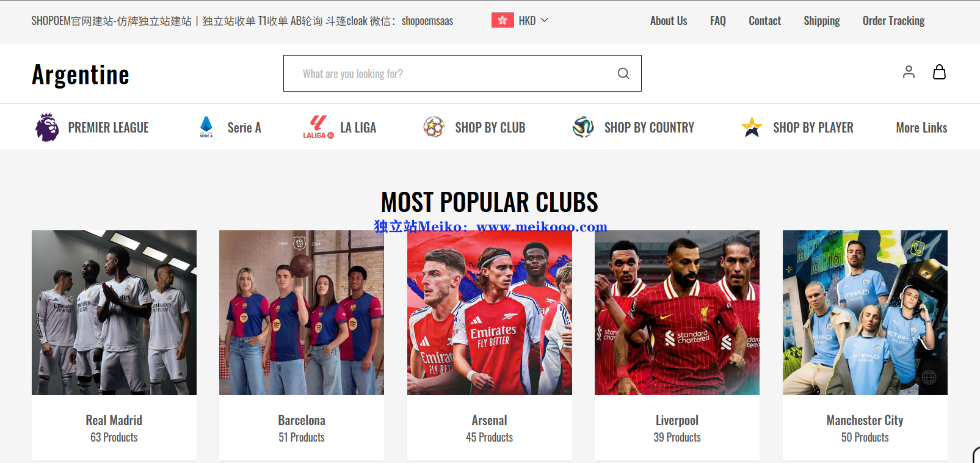This screenshot has height=463, width=980.
Task: Open the PREMIER LEAGUE menu item
Action: click(108, 128)
